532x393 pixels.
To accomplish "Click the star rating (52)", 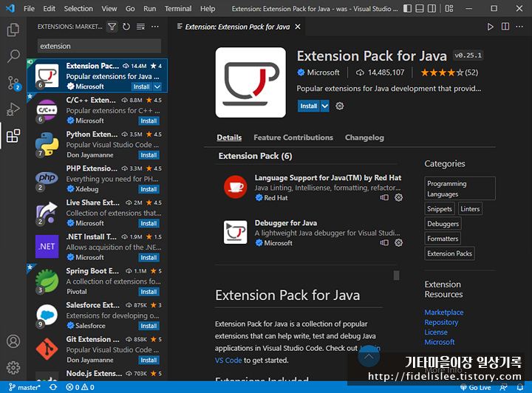I will point(449,72).
